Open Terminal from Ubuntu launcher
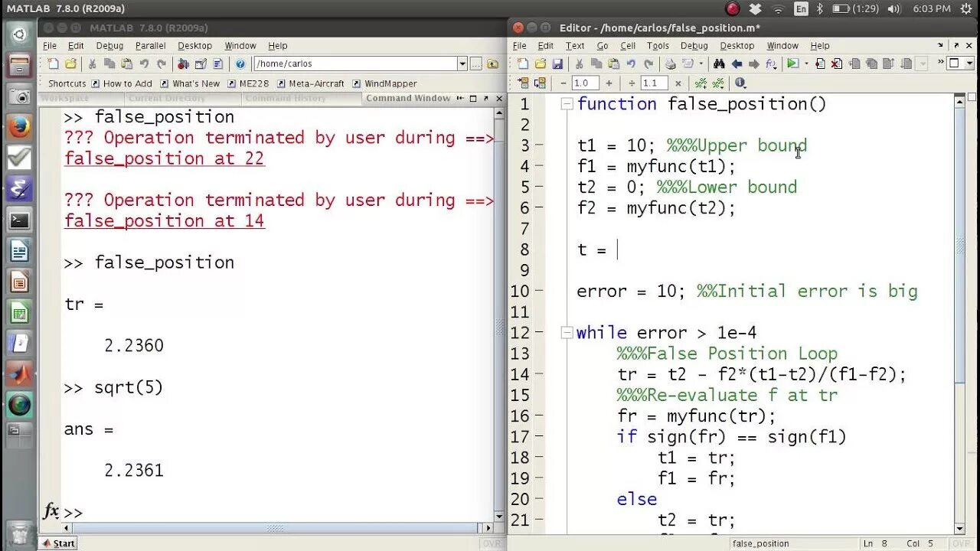Viewport: 980px width, 551px height. tap(19, 220)
